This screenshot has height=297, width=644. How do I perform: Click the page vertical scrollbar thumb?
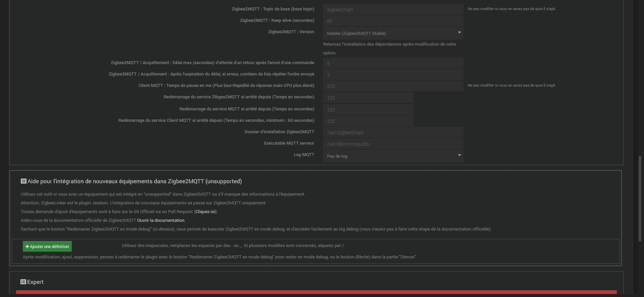click(640, 198)
